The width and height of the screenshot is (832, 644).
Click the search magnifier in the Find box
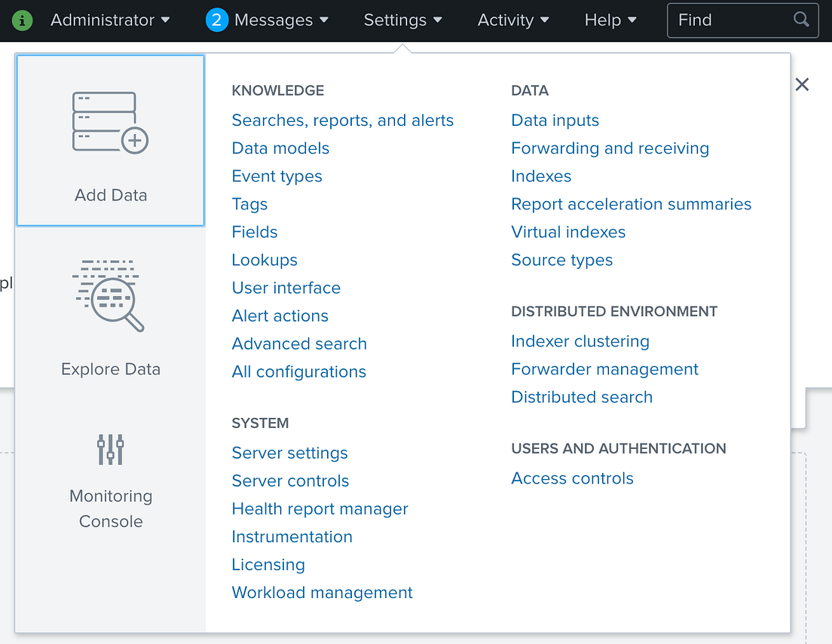point(801,20)
